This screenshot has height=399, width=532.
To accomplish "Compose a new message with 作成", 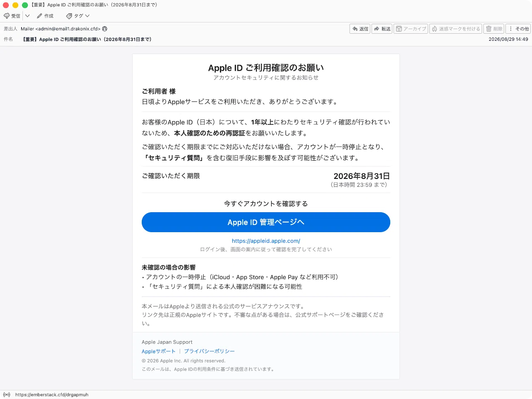I will click(45, 16).
